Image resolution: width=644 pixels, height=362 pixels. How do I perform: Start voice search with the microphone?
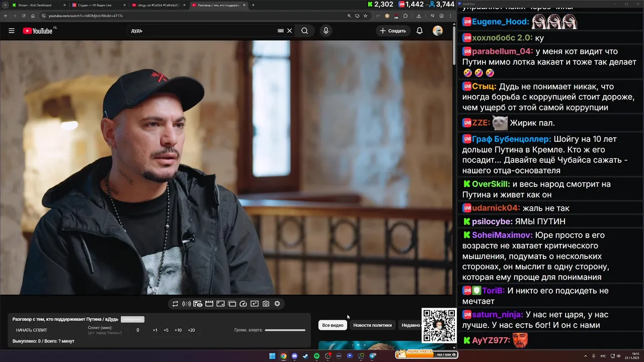pyautogui.click(x=326, y=31)
